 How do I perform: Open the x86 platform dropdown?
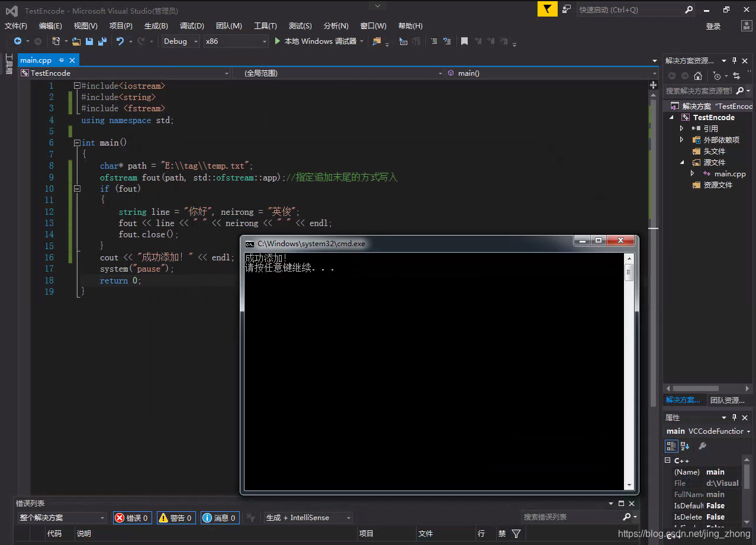click(236, 41)
